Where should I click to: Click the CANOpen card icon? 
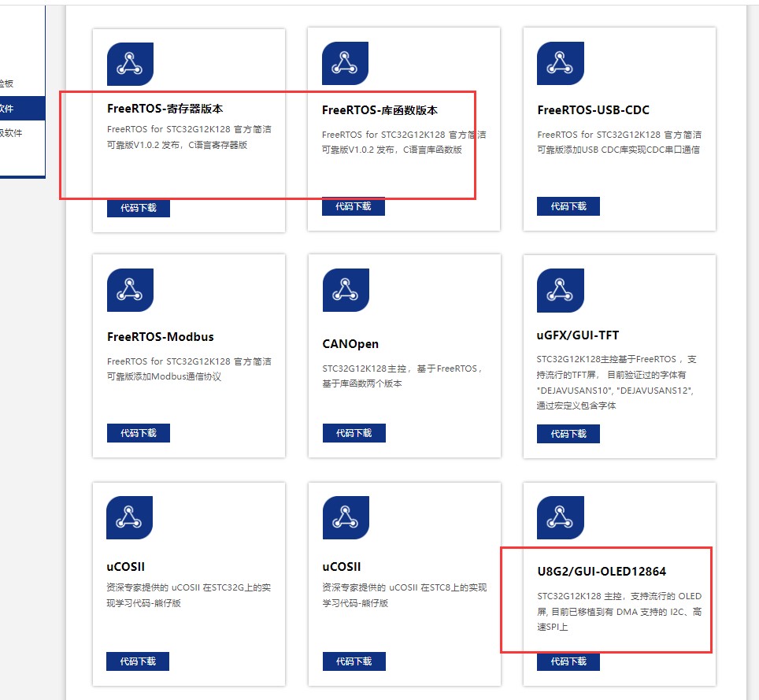point(346,291)
